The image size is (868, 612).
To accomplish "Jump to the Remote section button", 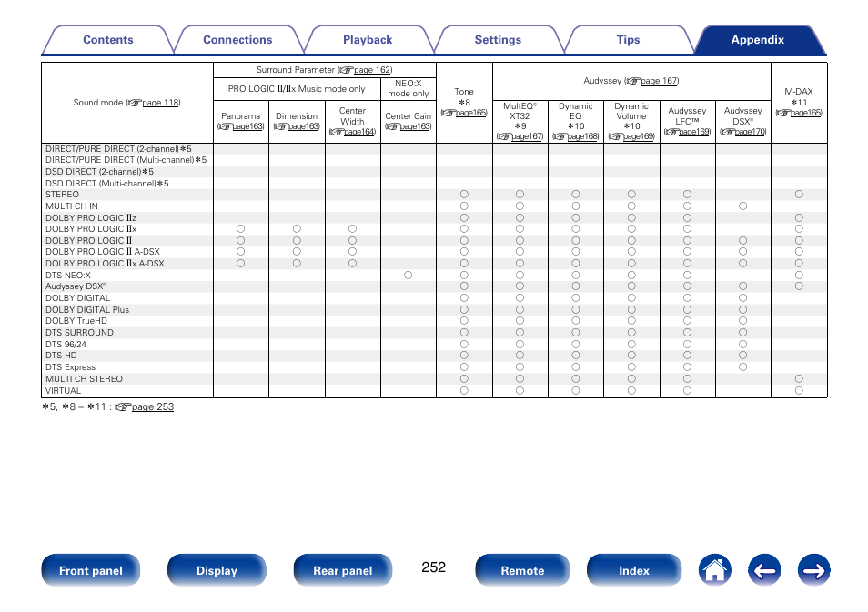I will pos(522,570).
